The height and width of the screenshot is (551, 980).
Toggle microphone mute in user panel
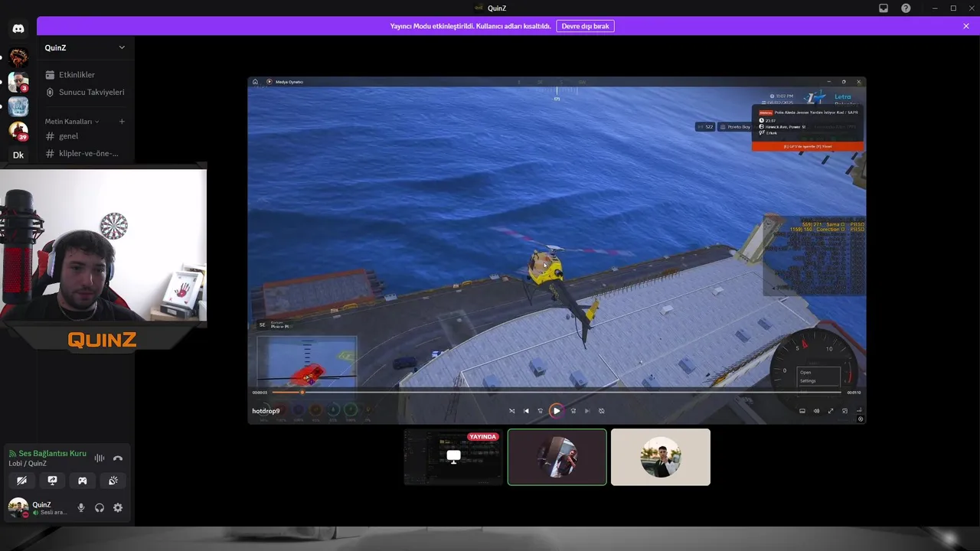pyautogui.click(x=81, y=508)
